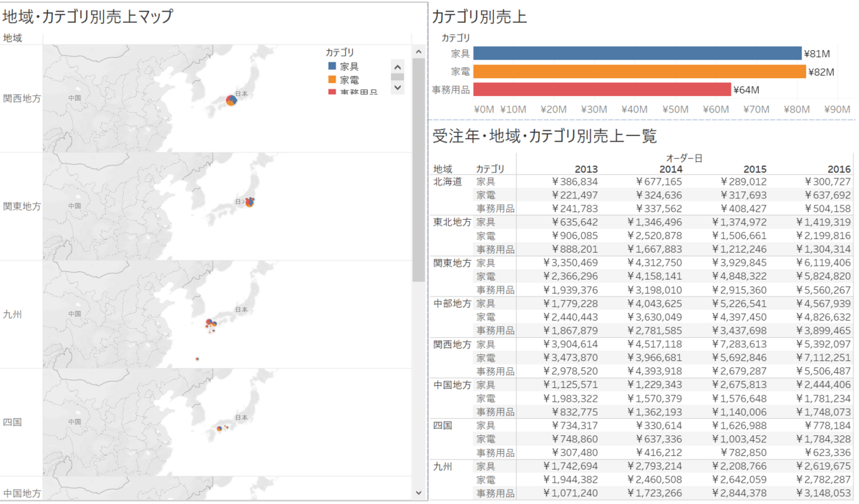Click the 地域 header above the maps
Screen dimensions: 859x504
coord(12,38)
